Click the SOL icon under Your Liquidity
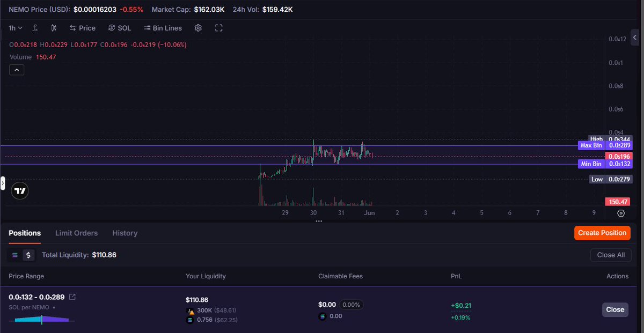Image resolution: width=644 pixels, height=333 pixels. tap(190, 320)
